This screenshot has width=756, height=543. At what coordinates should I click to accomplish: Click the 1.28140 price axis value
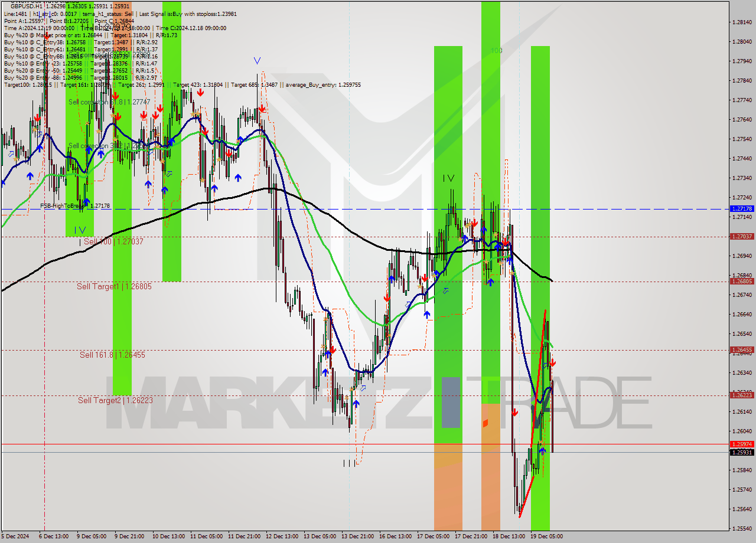742,22
